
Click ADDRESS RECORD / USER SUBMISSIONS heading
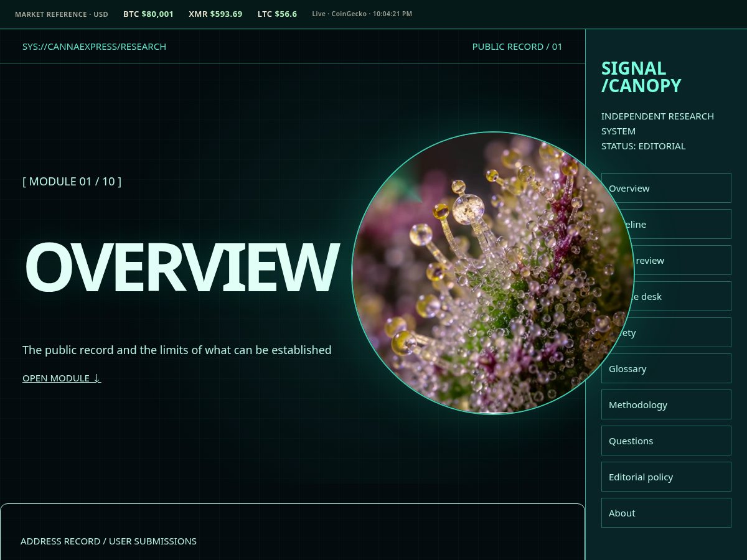(x=108, y=541)
